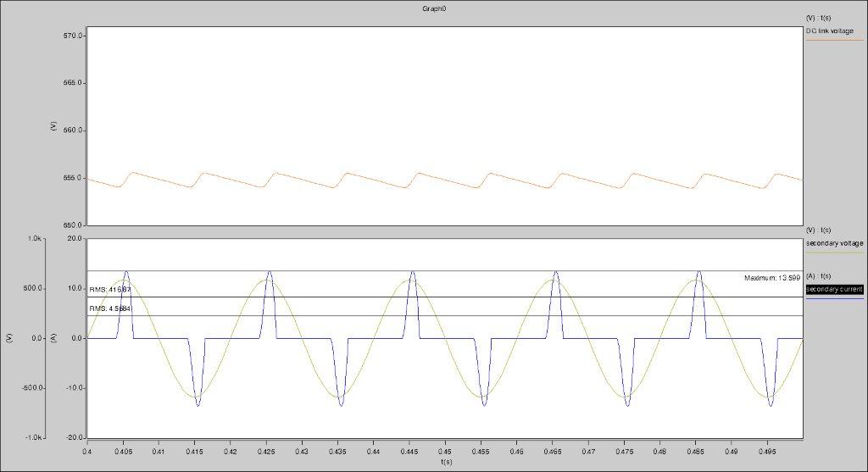Click the 570.0 tick on upper voltage axis
This screenshot has width=868, height=472.
coord(72,36)
